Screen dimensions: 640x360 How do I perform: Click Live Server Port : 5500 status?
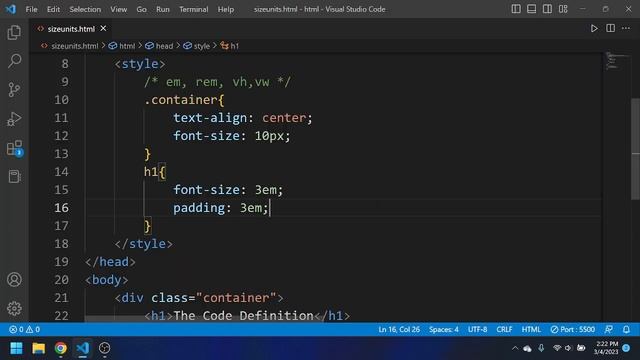coord(573,329)
